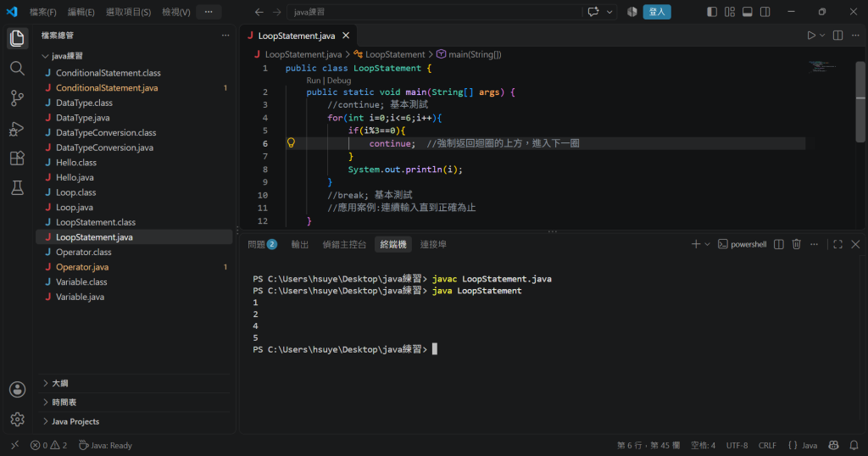The height and width of the screenshot is (456, 868).
Task: Open the Customize Layout icon
Action: coord(730,12)
